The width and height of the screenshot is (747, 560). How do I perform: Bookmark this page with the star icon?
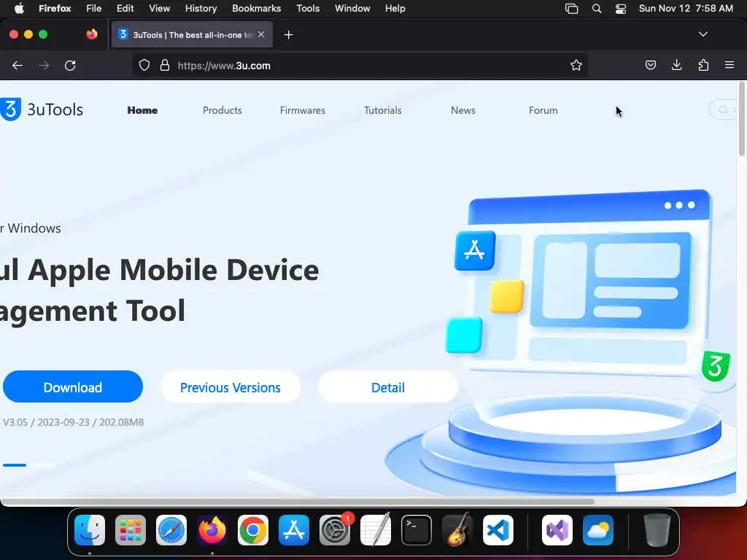576,65
